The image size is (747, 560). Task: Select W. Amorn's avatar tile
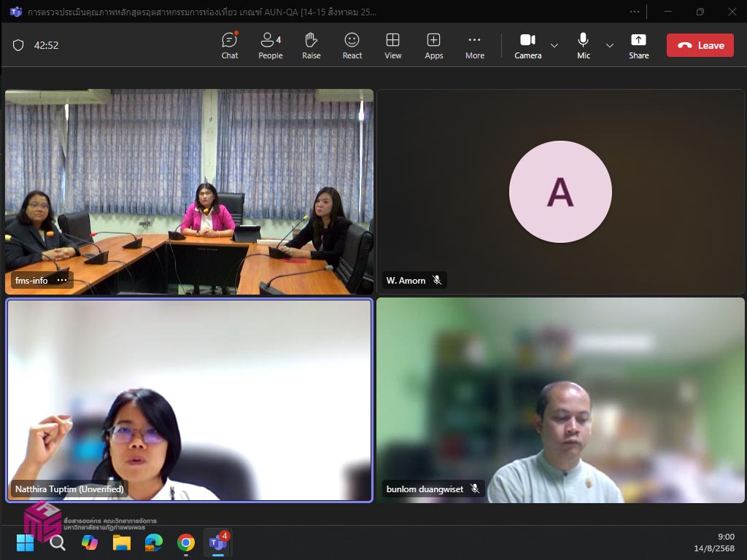[560, 192]
